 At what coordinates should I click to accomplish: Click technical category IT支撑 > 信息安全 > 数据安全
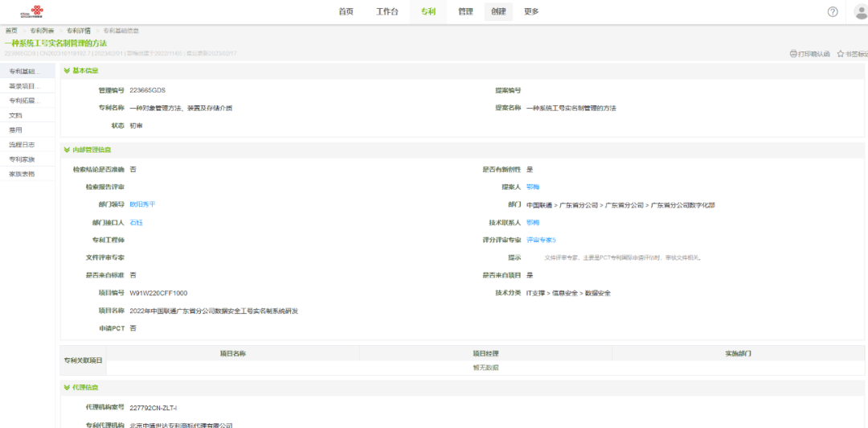(x=568, y=293)
